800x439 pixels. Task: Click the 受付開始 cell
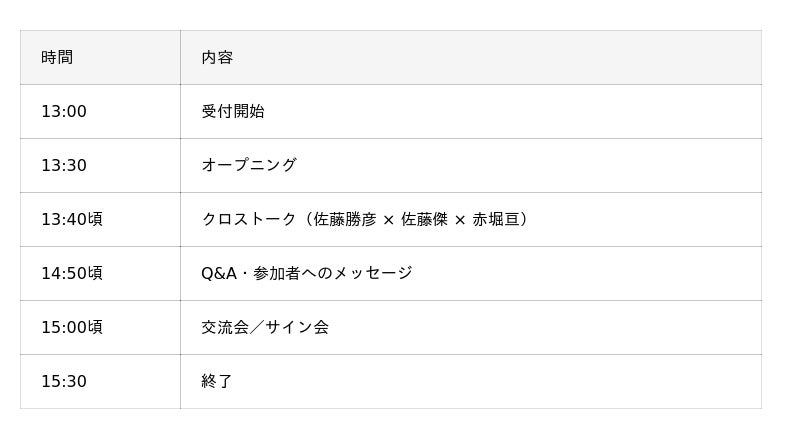tap(233, 112)
